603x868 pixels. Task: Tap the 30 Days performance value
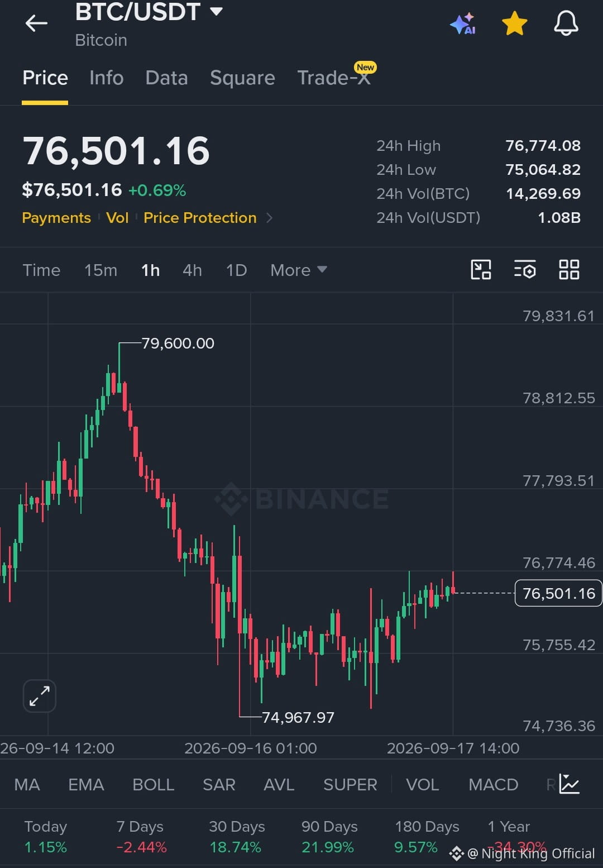[x=235, y=847]
